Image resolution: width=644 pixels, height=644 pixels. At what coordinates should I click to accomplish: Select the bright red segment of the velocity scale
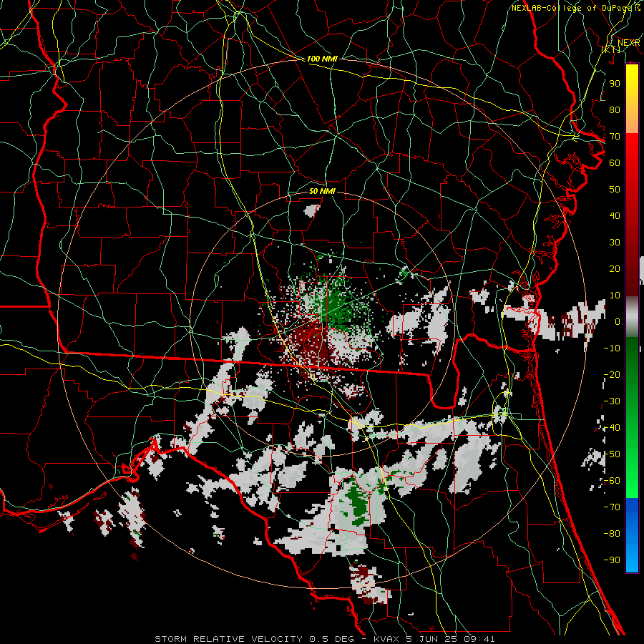[x=632, y=152]
